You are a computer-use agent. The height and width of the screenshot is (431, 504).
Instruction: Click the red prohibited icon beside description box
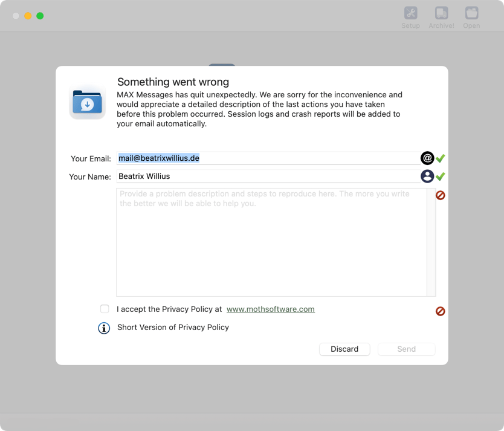pos(441,195)
